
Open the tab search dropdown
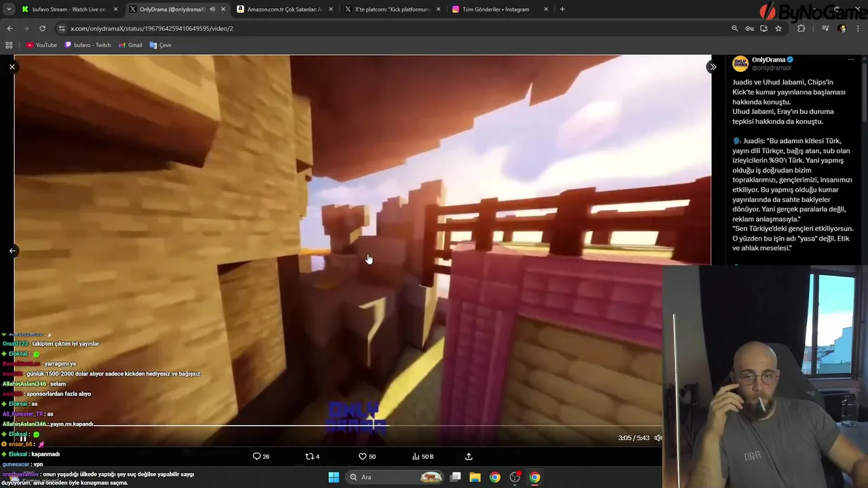pos(9,9)
